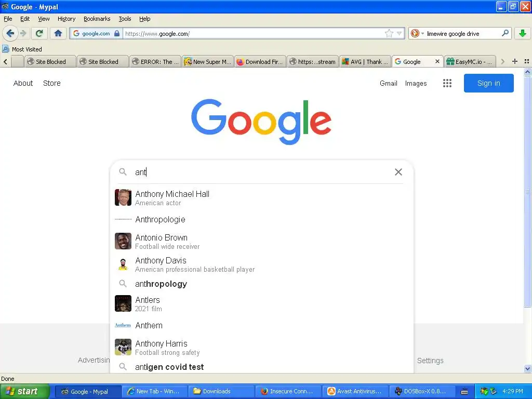Reload the current page
The width and height of the screenshot is (532, 399).
(x=39, y=33)
